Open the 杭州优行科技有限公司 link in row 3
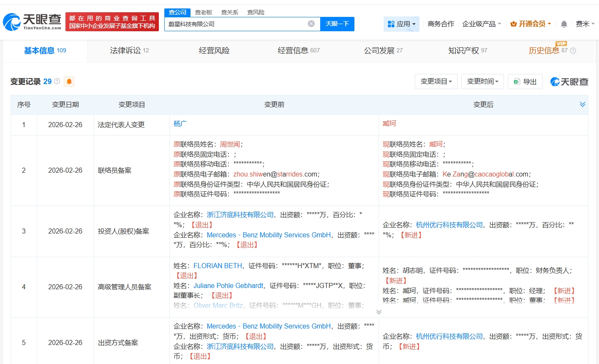Screen dimensions: 599x364 click(449, 225)
